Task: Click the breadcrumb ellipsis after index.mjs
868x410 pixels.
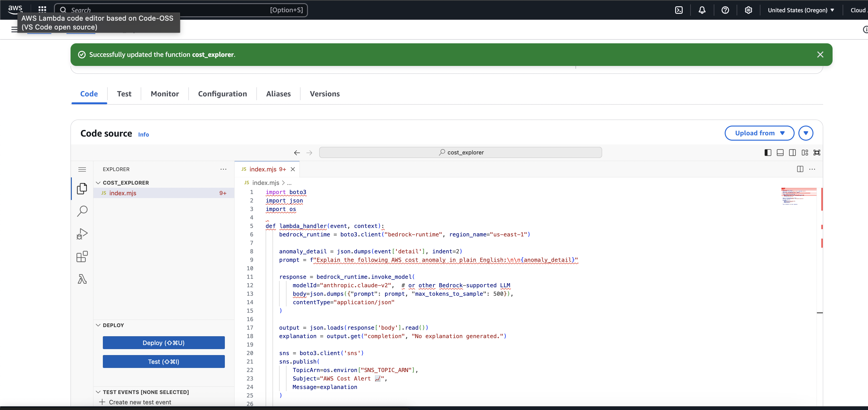Action: [289, 183]
